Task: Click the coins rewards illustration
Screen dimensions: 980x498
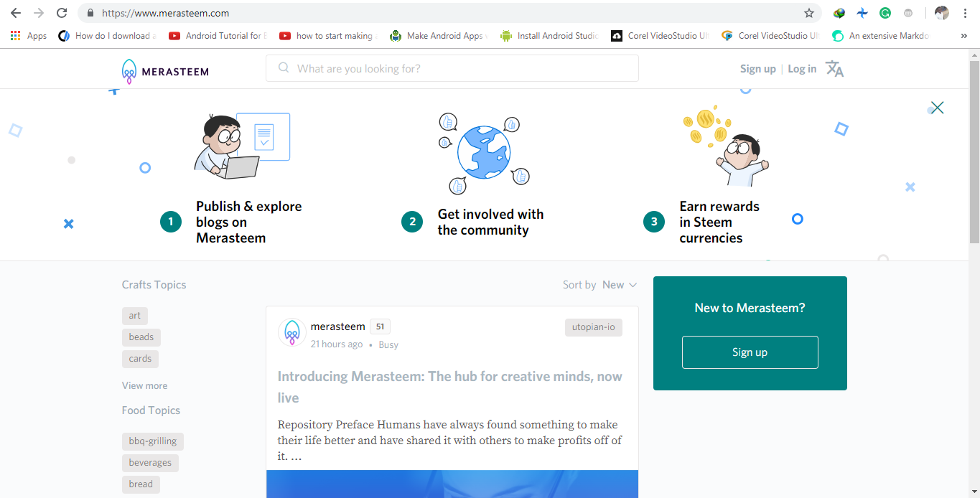Action: (x=725, y=147)
